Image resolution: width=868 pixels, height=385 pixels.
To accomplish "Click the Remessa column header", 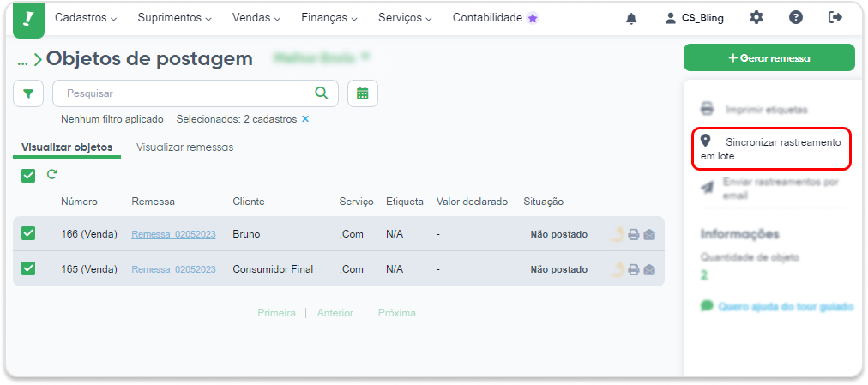I will (x=153, y=202).
